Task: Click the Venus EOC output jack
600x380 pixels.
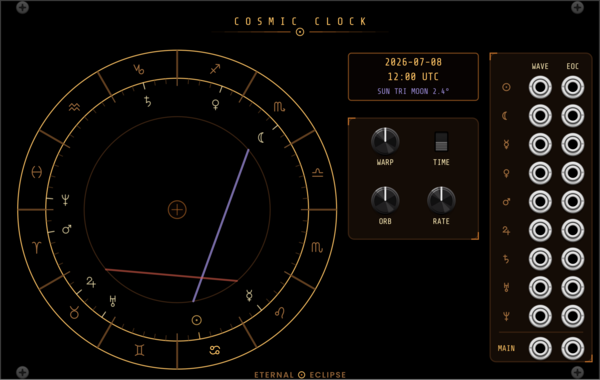Action: pyautogui.click(x=572, y=173)
